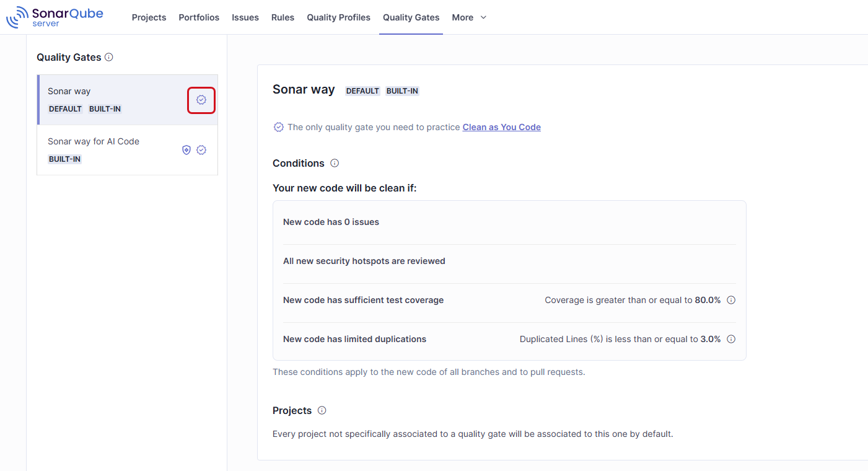This screenshot has width=868, height=471.
Task: Select Sonar way quality gate
Action: (x=127, y=100)
